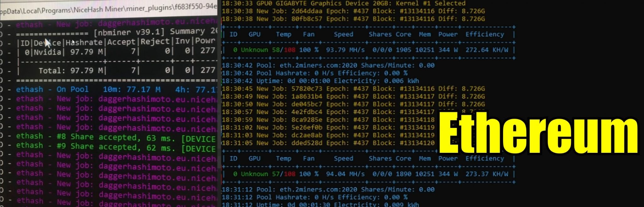Click the NiceHash Miner path in title bar

(108, 9)
